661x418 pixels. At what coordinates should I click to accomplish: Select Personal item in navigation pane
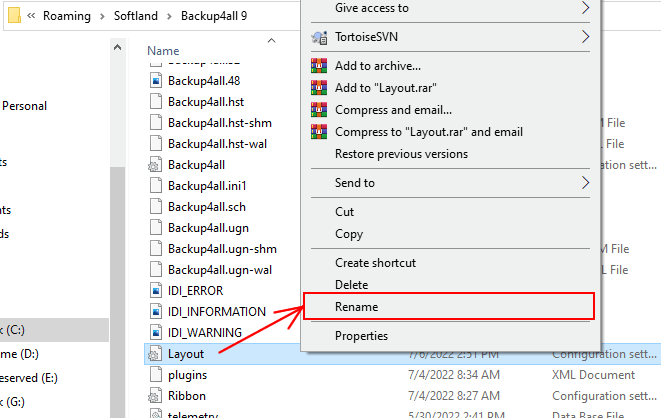click(x=24, y=106)
